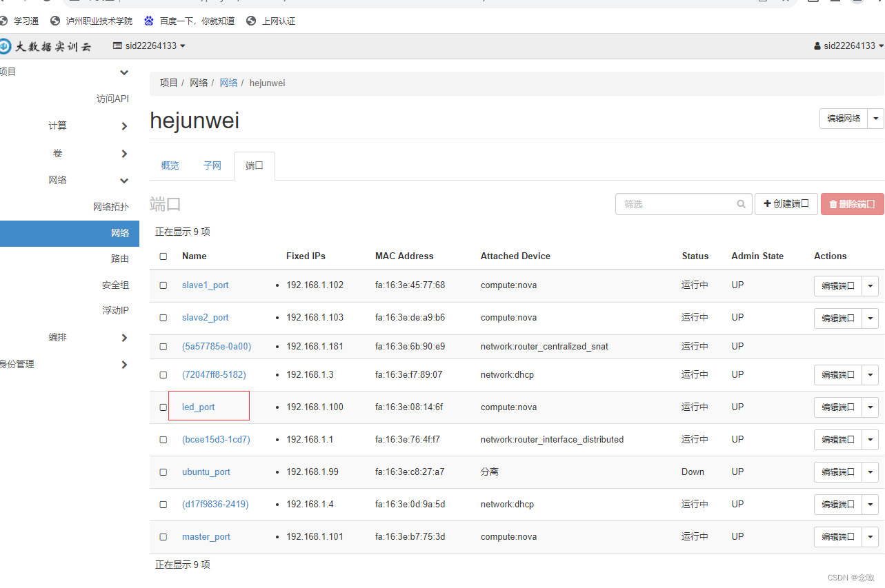Switch to the 子网 tab
This screenshot has height=588, width=885.
tap(212, 165)
